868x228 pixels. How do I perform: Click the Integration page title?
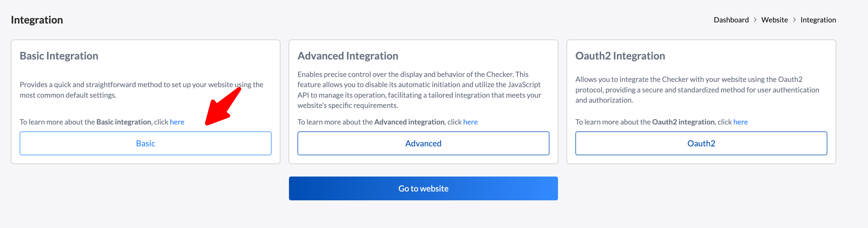coord(37,20)
